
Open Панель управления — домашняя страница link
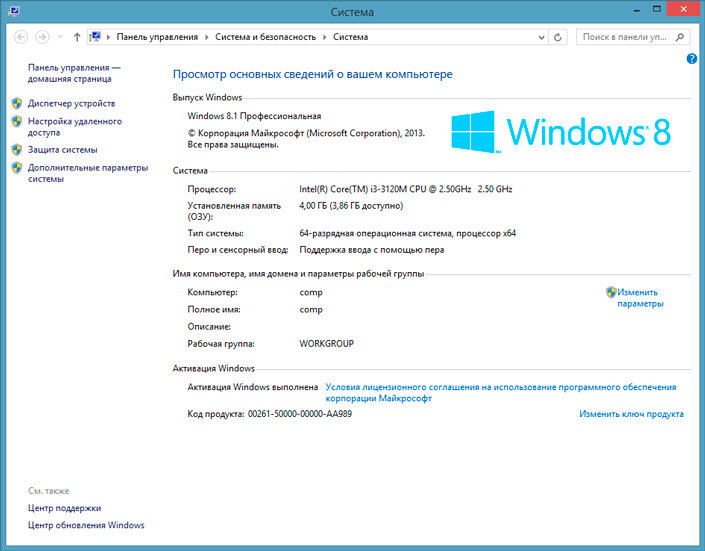tap(74, 73)
